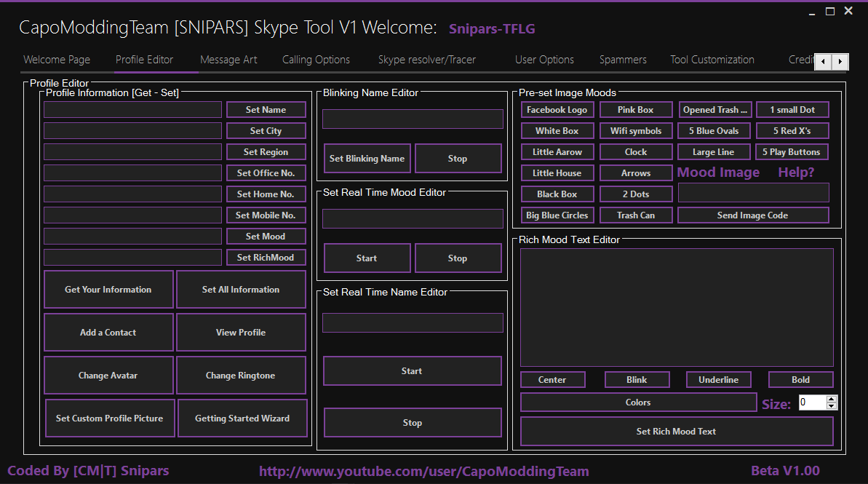Select the Profile Editor tab
Image resolution: width=868 pixels, height=484 pixels.
[145, 60]
